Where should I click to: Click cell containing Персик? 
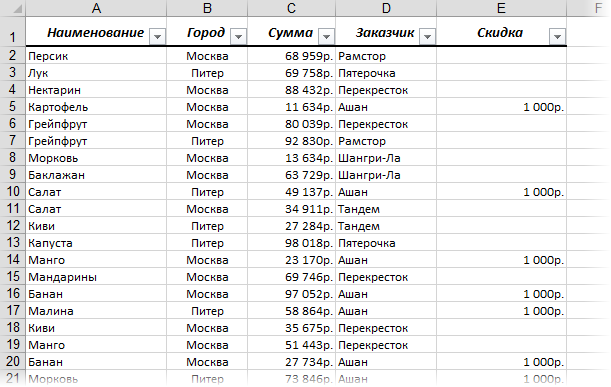pyautogui.click(x=96, y=56)
